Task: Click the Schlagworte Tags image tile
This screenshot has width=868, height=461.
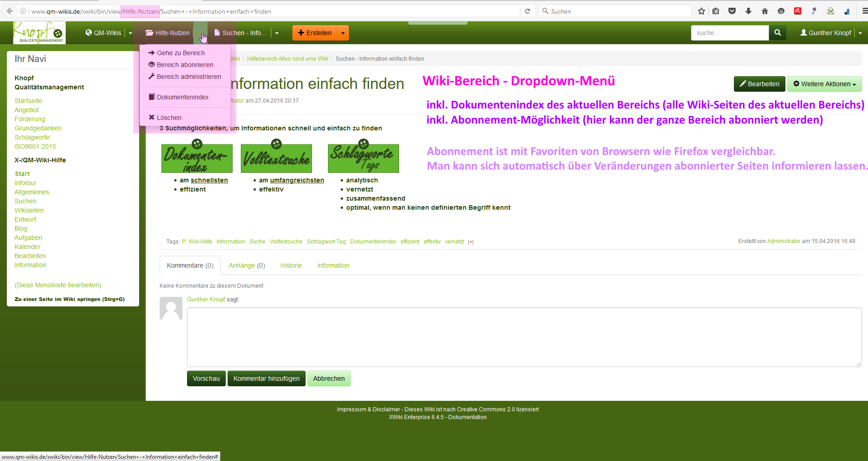Action: [363, 158]
